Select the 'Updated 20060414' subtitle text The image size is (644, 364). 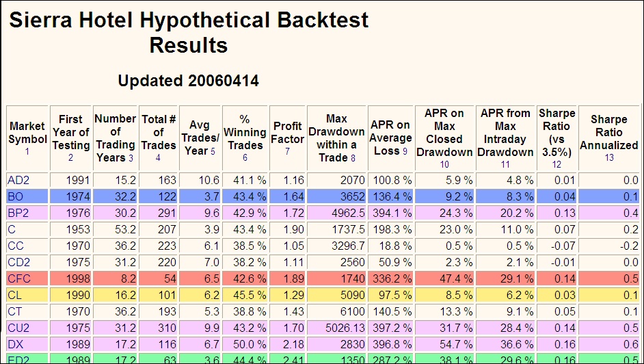[x=189, y=81]
